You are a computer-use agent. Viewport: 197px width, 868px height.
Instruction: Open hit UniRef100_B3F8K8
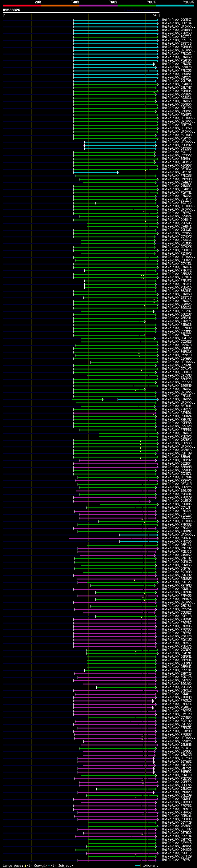click(x=177, y=260)
